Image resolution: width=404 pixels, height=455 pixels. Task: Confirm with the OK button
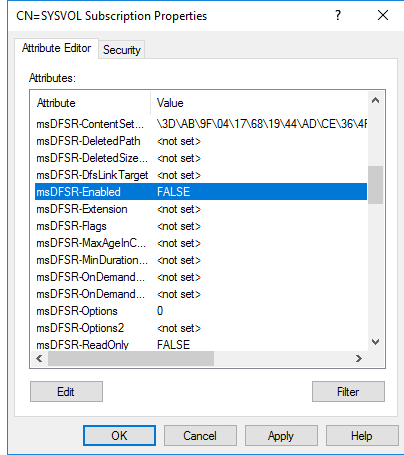[119, 436]
